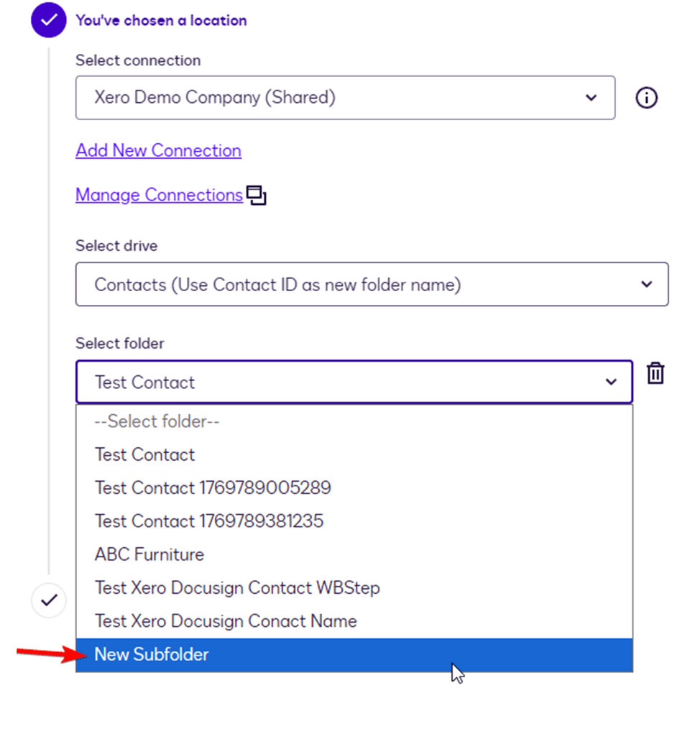700x747 pixels.
Task: Select ABC Furniture folder option
Action: (149, 554)
